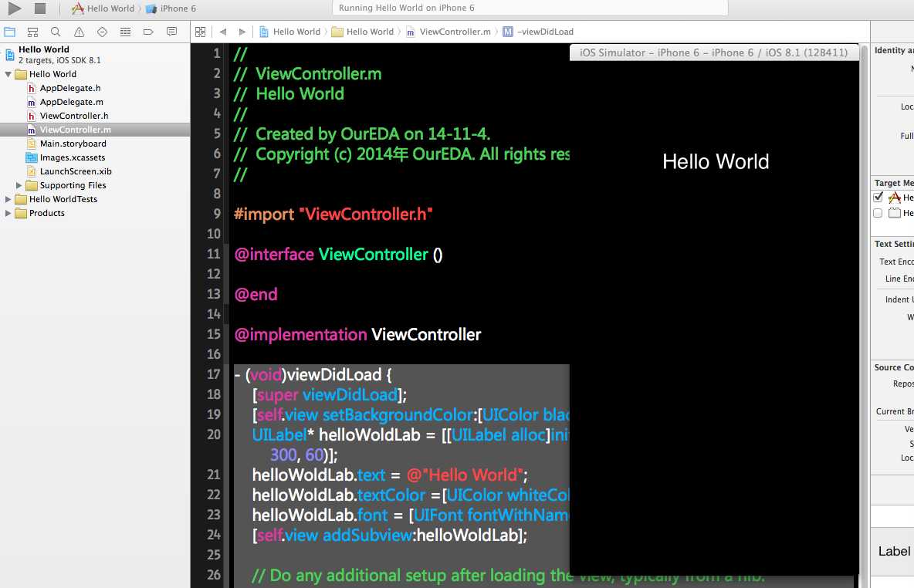
Task: Click the #import "ViewController.h" line
Action: coord(333,215)
